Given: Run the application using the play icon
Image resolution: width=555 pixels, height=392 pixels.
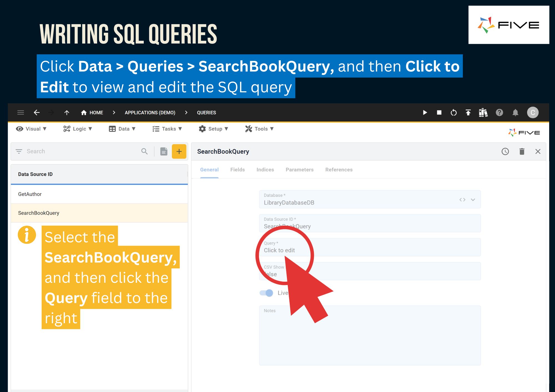Looking at the screenshot, I should pyautogui.click(x=425, y=113).
